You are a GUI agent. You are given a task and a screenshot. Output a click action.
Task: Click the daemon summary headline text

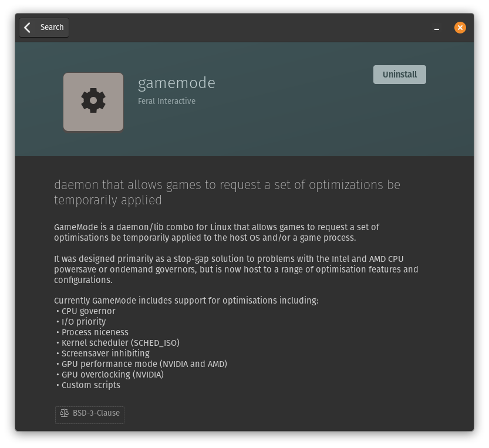click(x=227, y=193)
